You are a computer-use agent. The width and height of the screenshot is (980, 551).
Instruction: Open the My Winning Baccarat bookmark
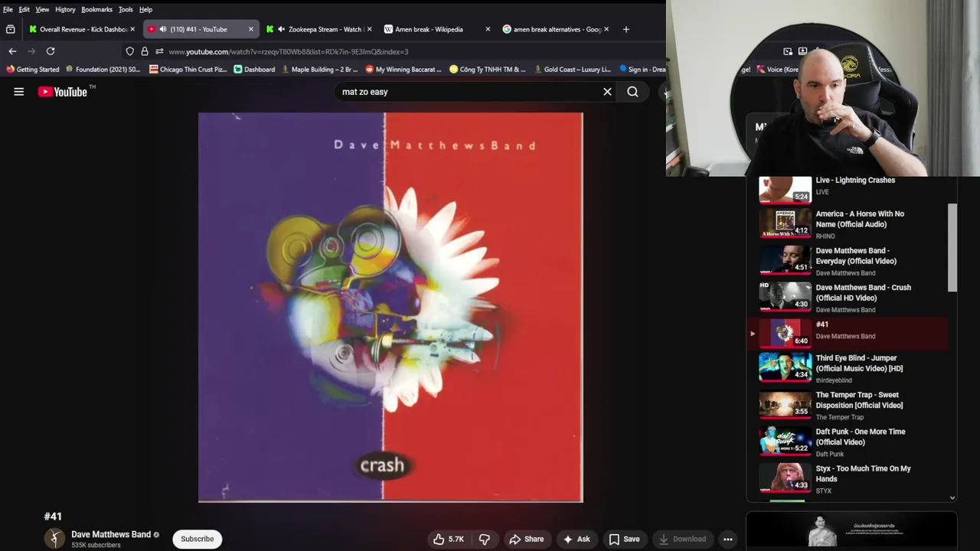point(403,70)
